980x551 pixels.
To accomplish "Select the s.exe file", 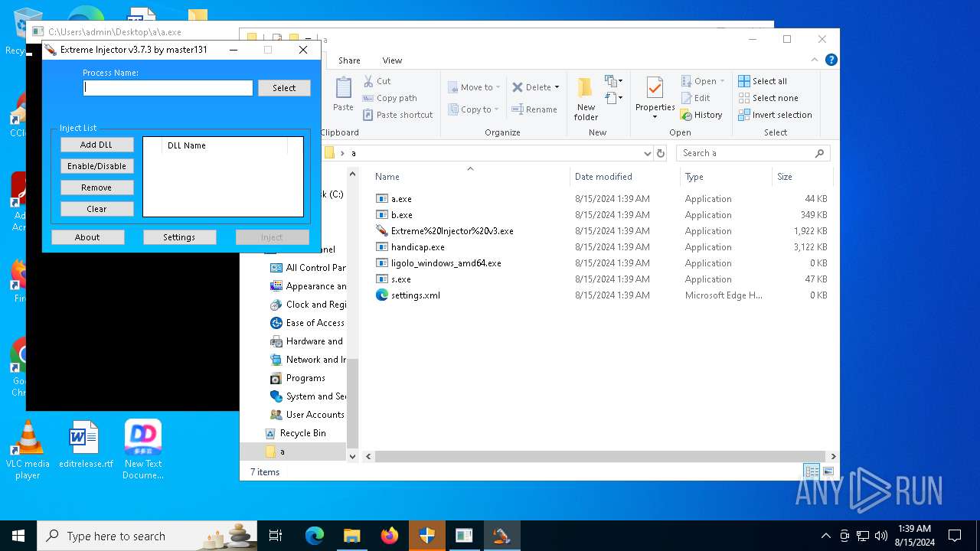I will [400, 279].
